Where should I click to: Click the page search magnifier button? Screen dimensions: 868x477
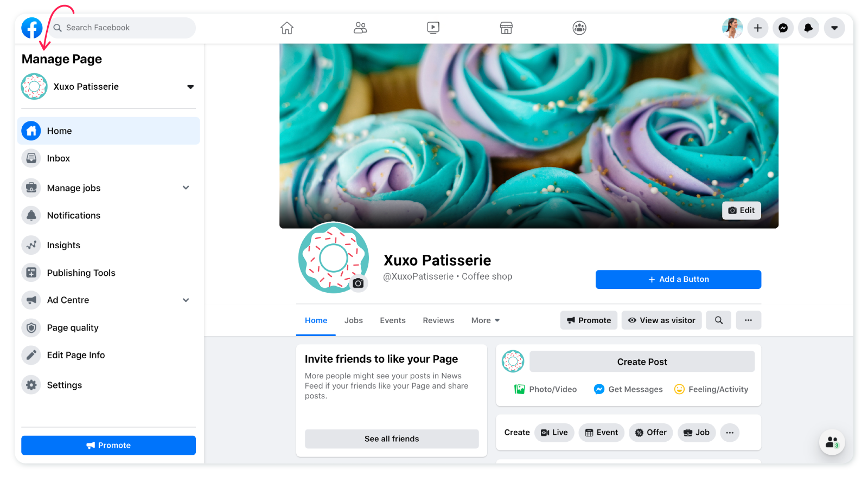click(719, 320)
